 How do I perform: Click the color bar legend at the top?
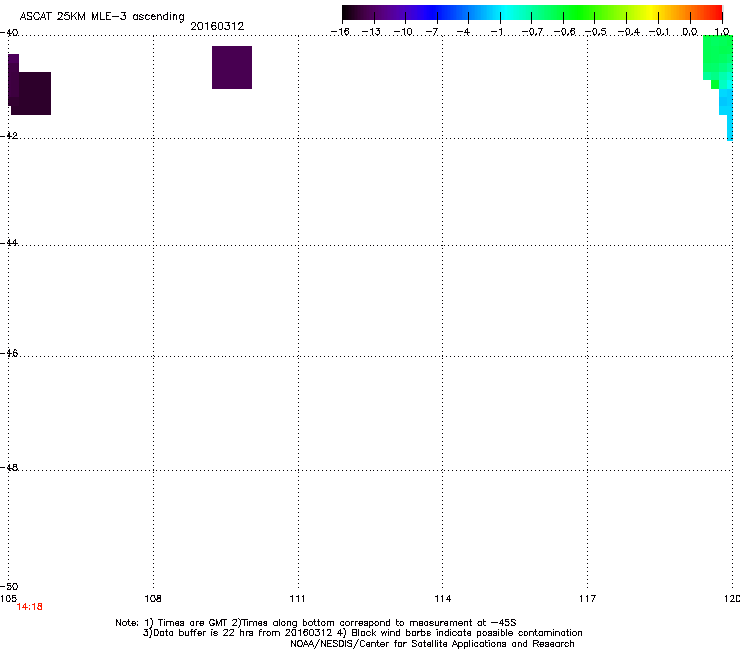pos(532,13)
